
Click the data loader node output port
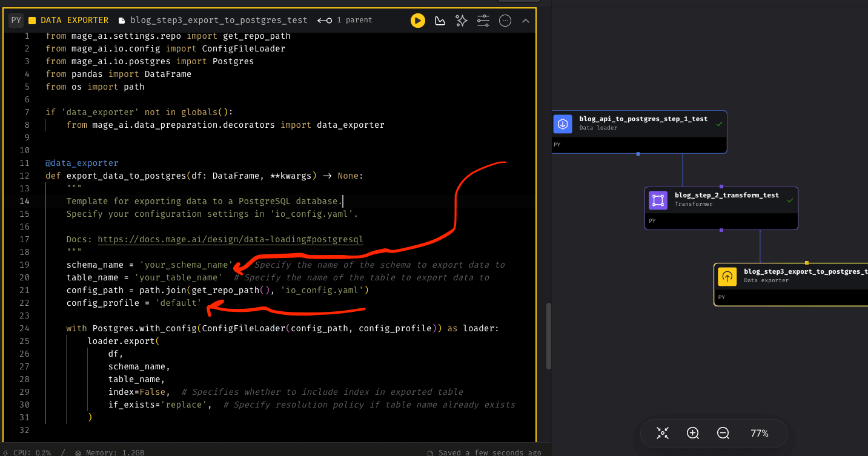tap(638, 154)
